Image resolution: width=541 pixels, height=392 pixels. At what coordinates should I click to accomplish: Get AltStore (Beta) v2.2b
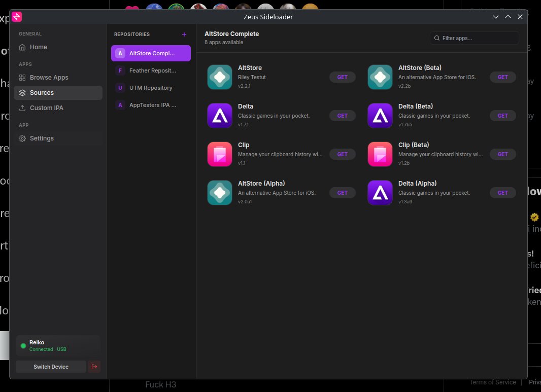[x=503, y=77]
